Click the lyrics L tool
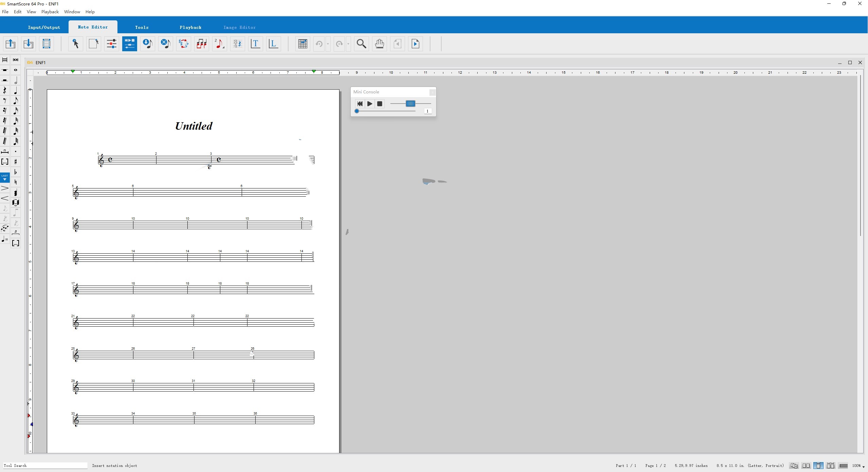The width and height of the screenshot is (868, 472). [x=274, y=44]
